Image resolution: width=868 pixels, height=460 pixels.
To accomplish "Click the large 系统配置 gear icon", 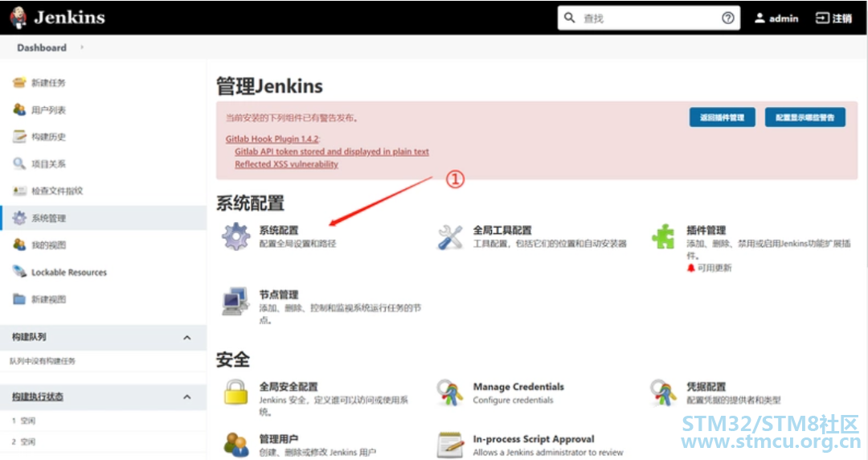I will click(236, 236).
